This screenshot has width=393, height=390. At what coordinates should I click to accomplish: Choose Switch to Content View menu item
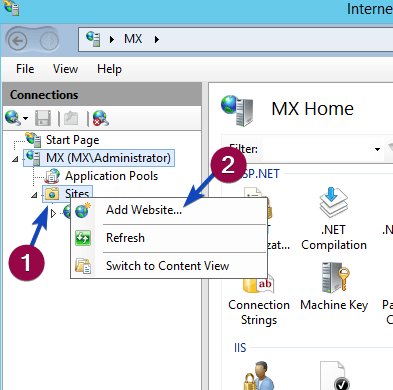click(x=168, y=266)
